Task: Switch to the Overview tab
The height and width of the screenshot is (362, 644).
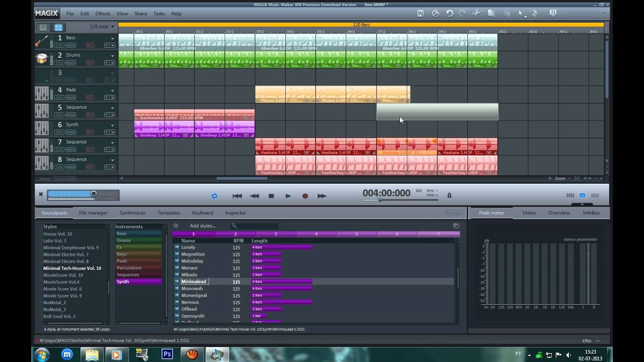Action: [x=559, y=213]
